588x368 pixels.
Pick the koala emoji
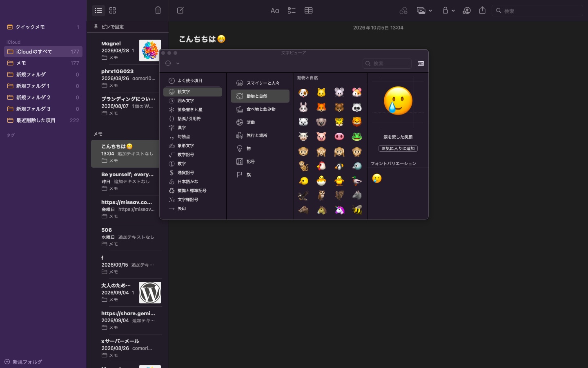pyautogui.click(x=321, y=122)
